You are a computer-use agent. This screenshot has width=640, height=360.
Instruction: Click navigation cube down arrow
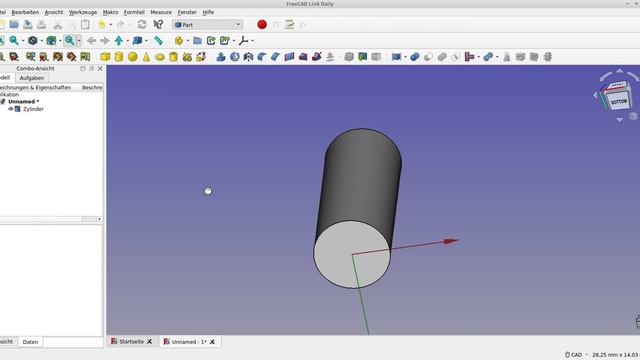[x=620, y=120]
